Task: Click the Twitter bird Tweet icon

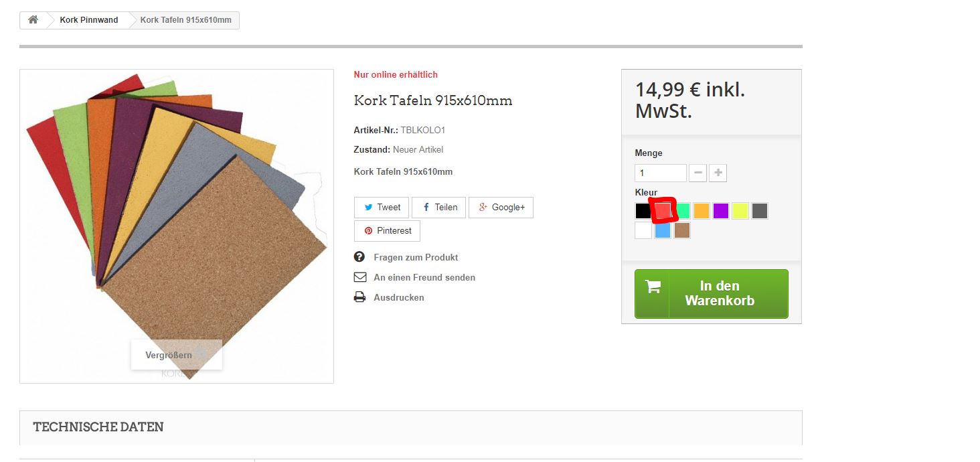Action: pos(368,208)
